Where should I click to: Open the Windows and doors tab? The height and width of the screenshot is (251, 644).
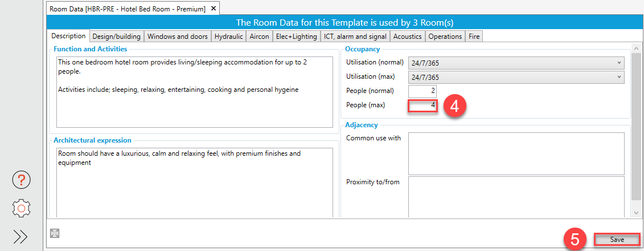point(177,37)
